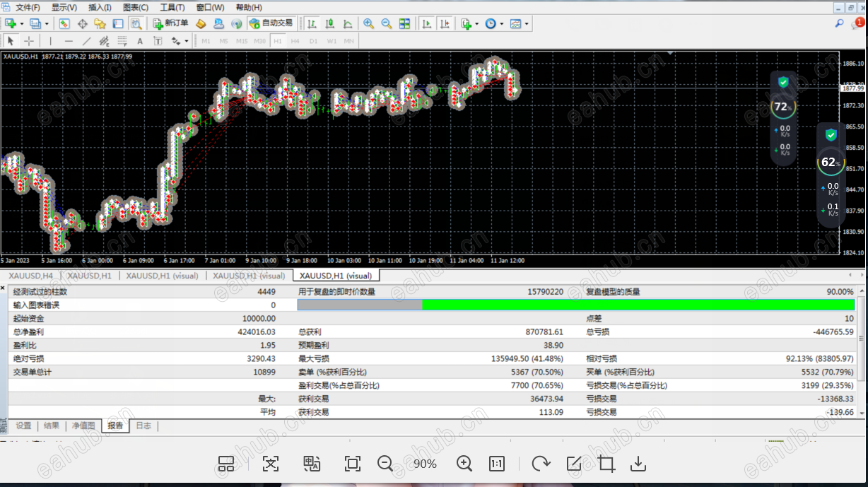Open the red notification badge icon
The width and height of the screenshot is (868, 487).
pos(858,23)
